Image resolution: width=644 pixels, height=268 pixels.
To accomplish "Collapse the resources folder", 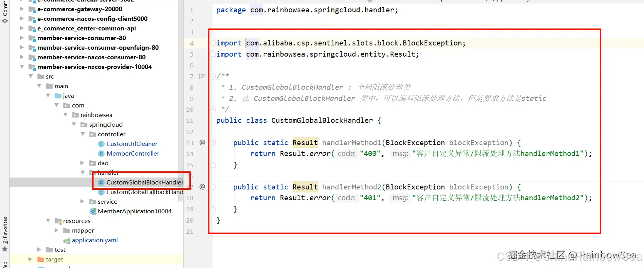I will point(48,221).
